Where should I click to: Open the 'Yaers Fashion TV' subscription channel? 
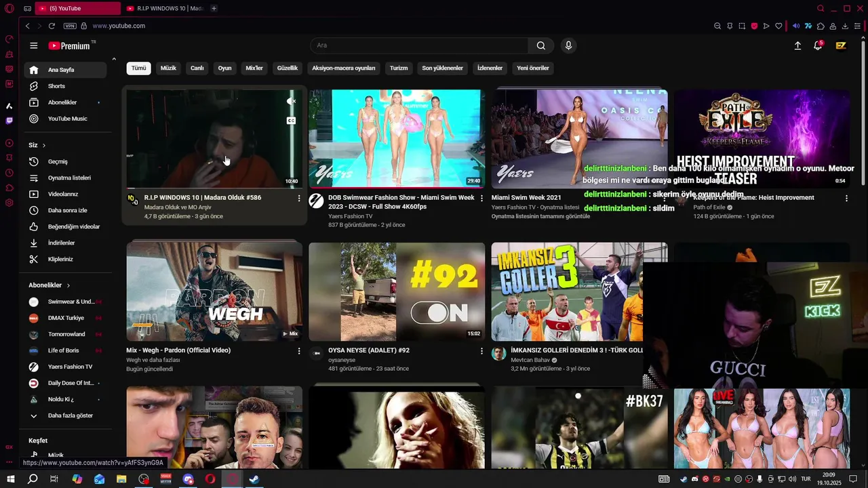65,367
